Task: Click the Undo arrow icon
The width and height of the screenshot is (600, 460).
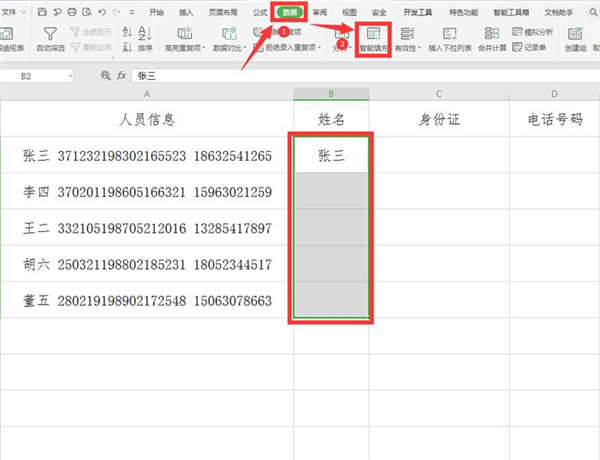Action: [x=104, y=12]
